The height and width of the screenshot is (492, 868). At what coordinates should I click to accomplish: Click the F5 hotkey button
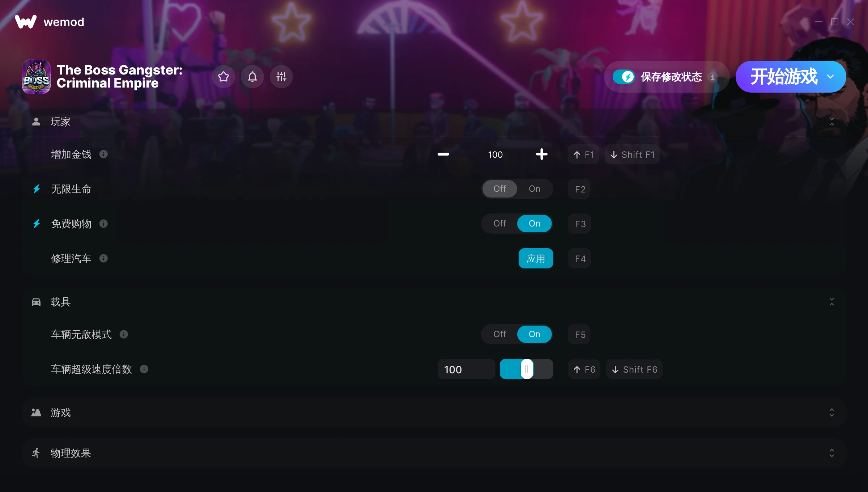(x=580, y=334)
